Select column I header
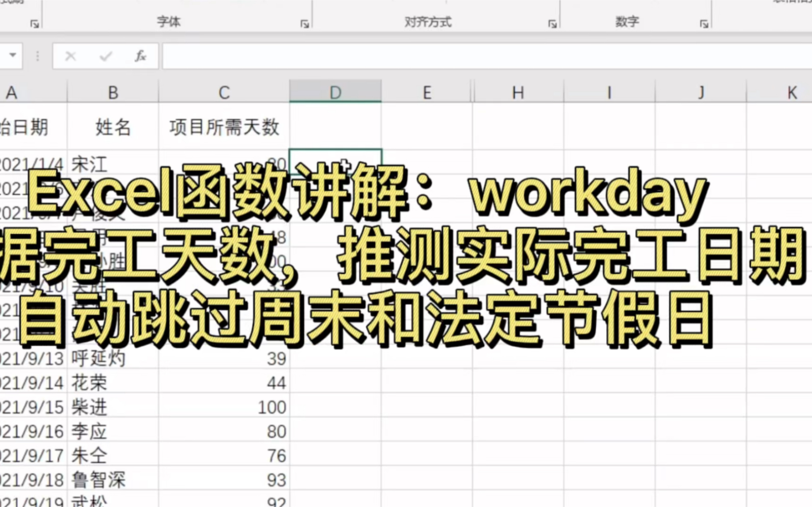Viewport: 812px width, 507px height. coord(609,92)
